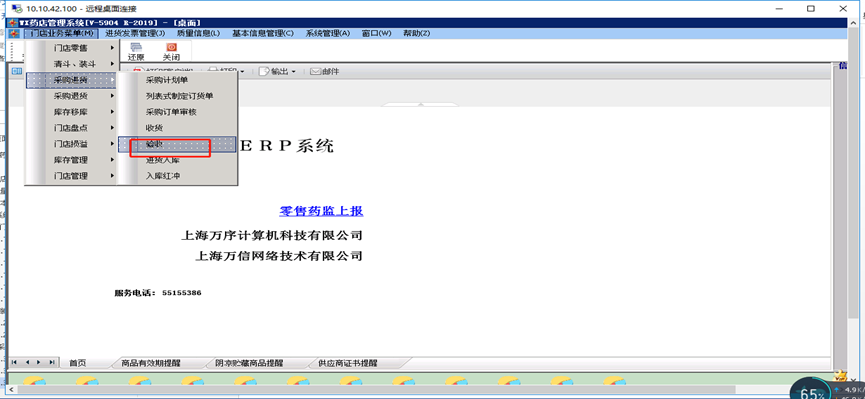Click the app logo icon in menu bar
This screenshot has width=865, height=399.
click(15, 33)
